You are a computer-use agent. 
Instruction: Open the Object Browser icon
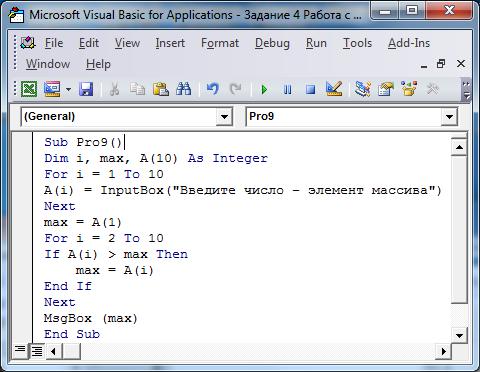pos(409,89)
